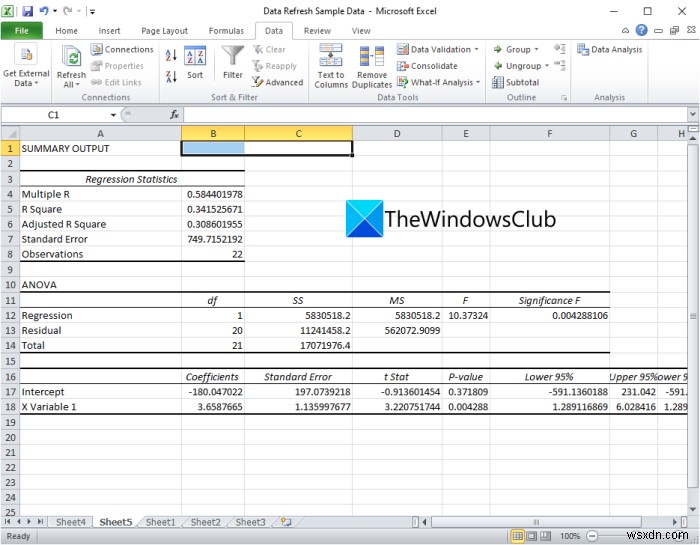Click the Select All corner button
Viewport: 700px width, 545px height.
(10, 133)
